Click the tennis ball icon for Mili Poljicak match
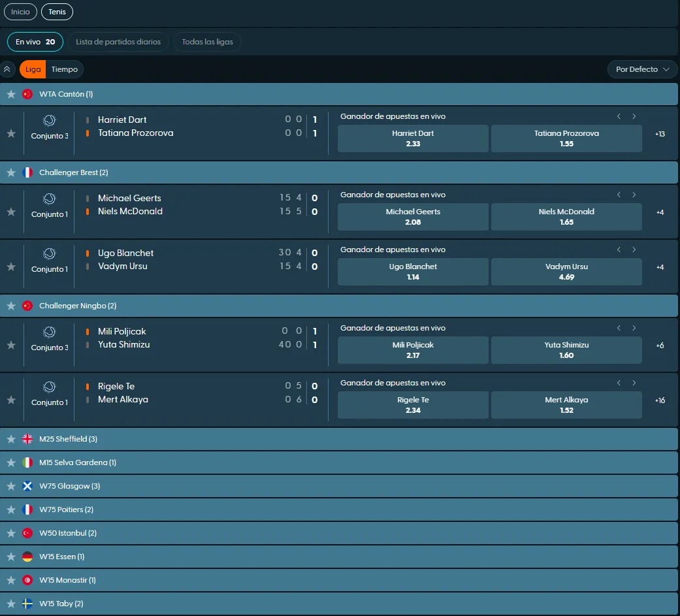This screenshot has width=680, height=616. (50, 332)
